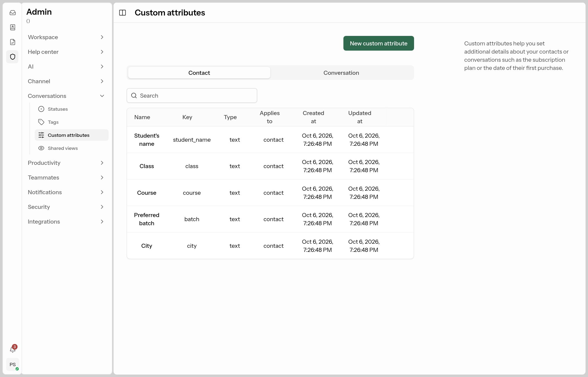Screen dimensions: 588x377
Task: Click the Name column header
Action: click(x=142, y=117)
